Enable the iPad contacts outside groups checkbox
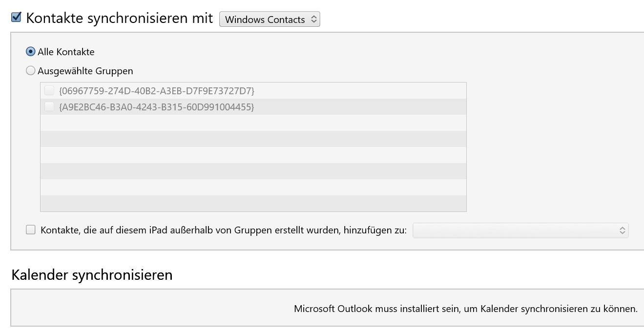 (31, 230)
